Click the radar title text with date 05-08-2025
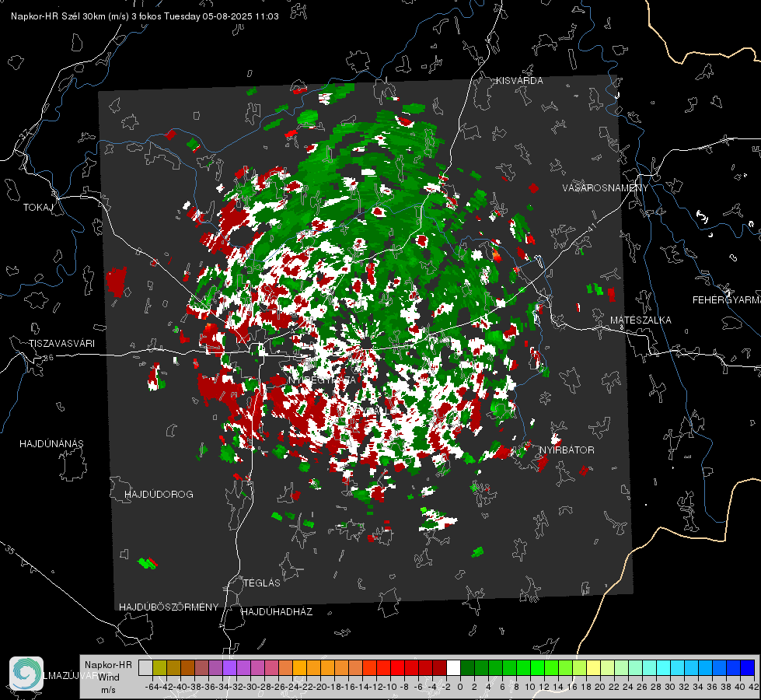 point(145,16)
